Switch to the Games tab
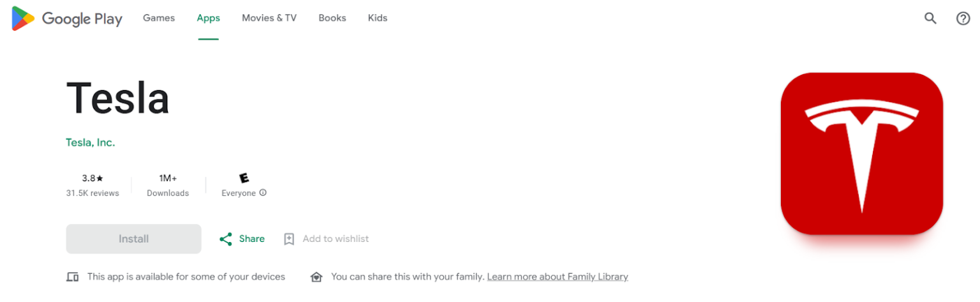The height and width of the screenshot is (302, 980). [x=159, y=18]
